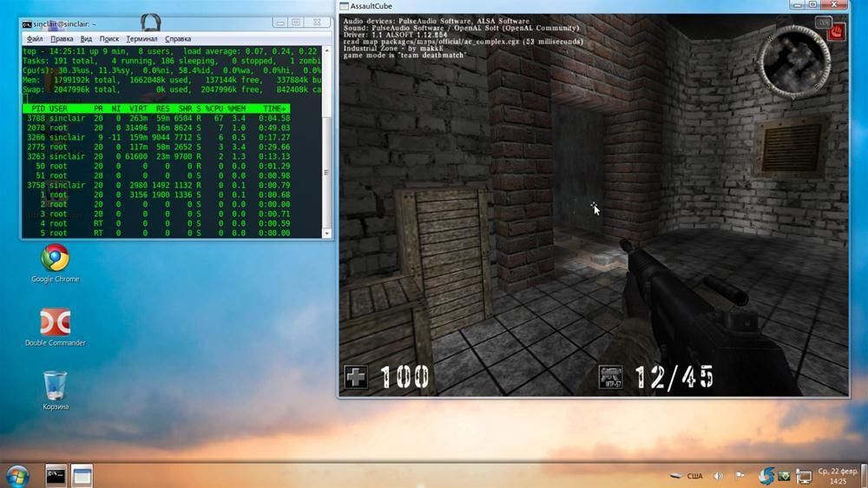The width and height of the screenshot is (868, 488).
Task: Select the process row with PID 3788
Action: click(x=158, y=118)
